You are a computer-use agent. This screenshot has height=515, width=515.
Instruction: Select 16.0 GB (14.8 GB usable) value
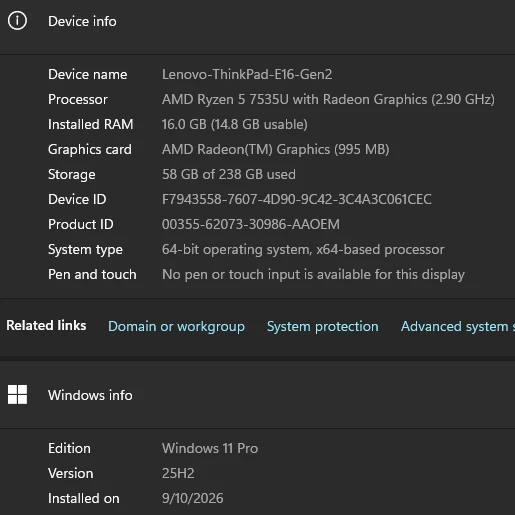coord(235,124)
